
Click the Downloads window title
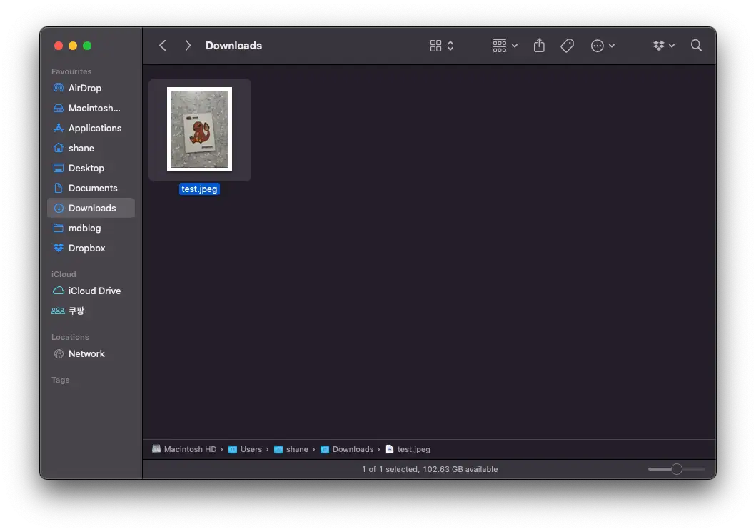[234, 45]
